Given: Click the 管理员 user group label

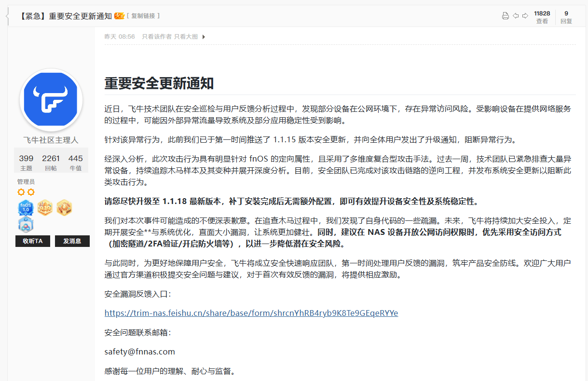Looking at the screenshot, I should point(26,182).
